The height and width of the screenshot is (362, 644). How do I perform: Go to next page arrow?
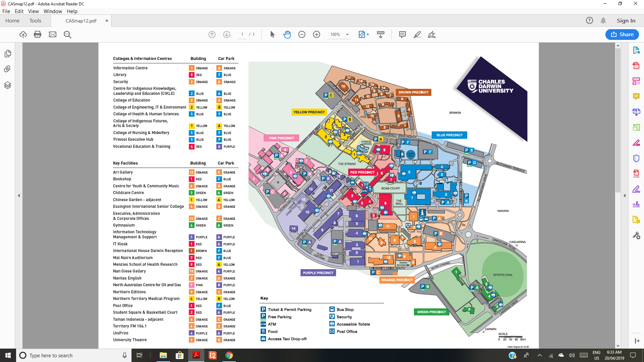pyautogui.click(x=227, y=35)
